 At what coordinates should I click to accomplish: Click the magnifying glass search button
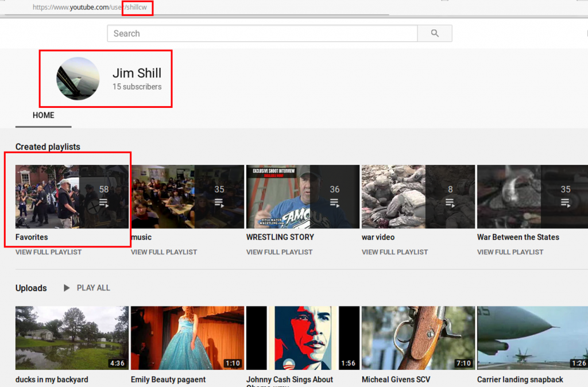pos(434,33)
